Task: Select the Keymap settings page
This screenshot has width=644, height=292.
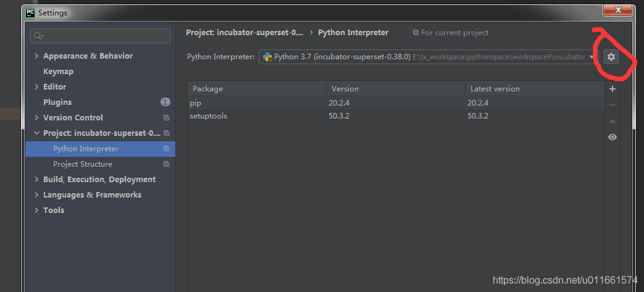Action: click(x=58, y=72)
